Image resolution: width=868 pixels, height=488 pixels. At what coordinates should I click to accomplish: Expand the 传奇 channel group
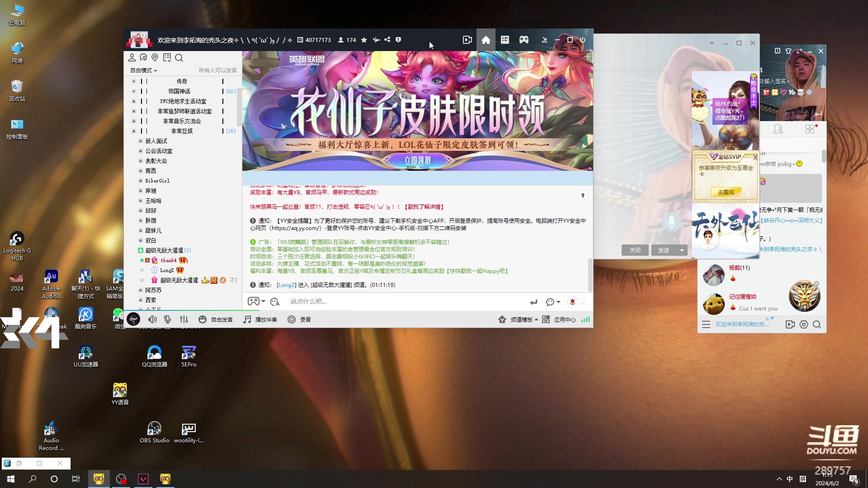pos(134,81)
